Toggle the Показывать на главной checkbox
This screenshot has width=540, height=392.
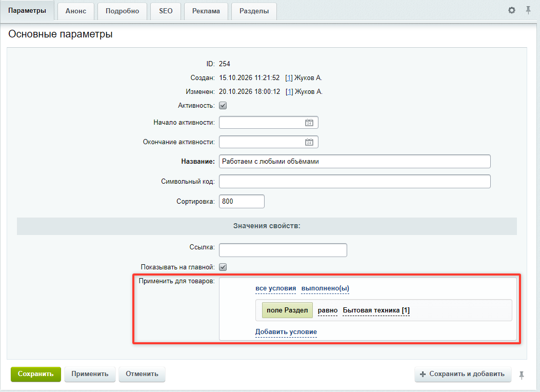click(223, 267)
